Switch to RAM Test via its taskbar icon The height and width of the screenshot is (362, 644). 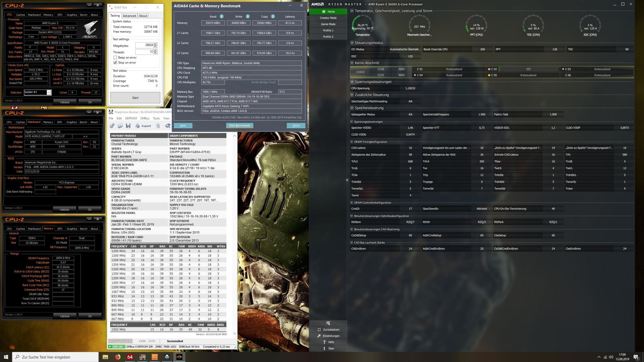tap(142, 357)
